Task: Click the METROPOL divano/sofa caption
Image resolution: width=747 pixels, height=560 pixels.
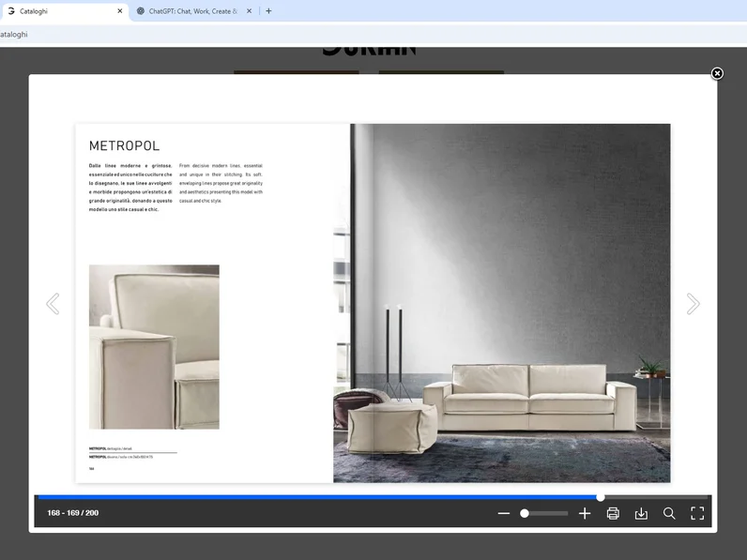Action: tap(120, 457)
